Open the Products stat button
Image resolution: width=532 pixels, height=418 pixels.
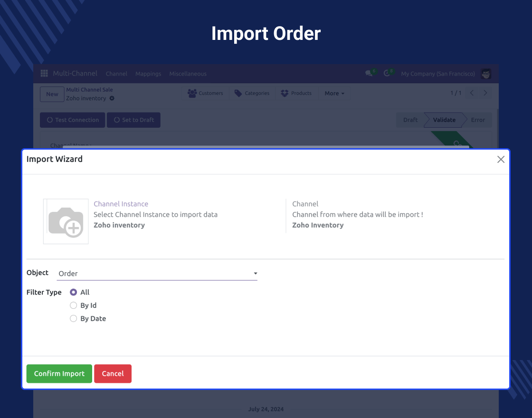click(x=296, y=93)
